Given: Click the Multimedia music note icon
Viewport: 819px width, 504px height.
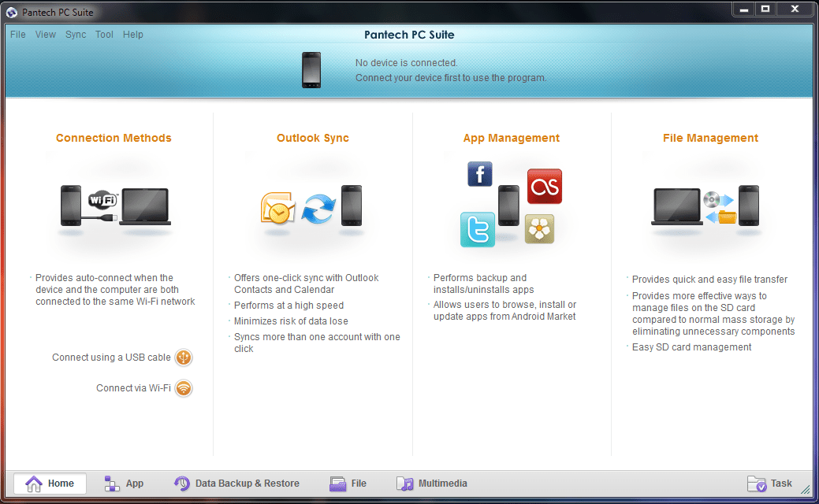Looking at the screenshot, I should 405,484.
